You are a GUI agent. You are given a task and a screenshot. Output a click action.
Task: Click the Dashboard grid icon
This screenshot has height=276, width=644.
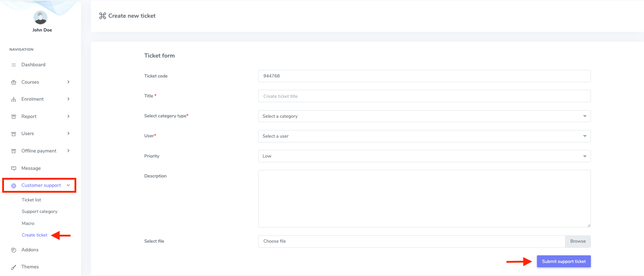(x=14, y=65)
